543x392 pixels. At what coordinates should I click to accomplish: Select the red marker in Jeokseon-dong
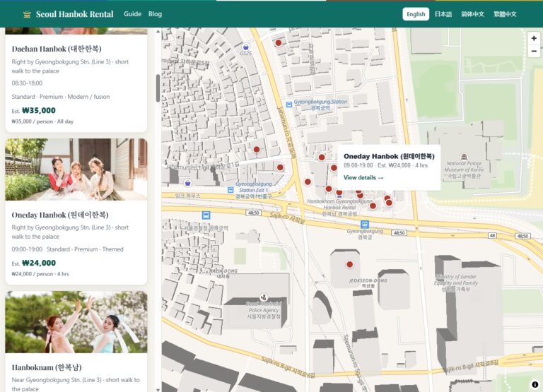[x=350, y=265]
